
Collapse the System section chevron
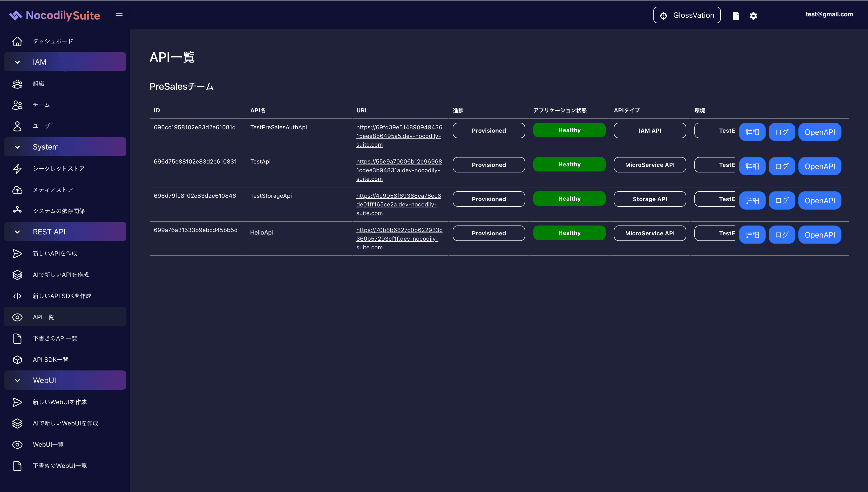point(17,147)
